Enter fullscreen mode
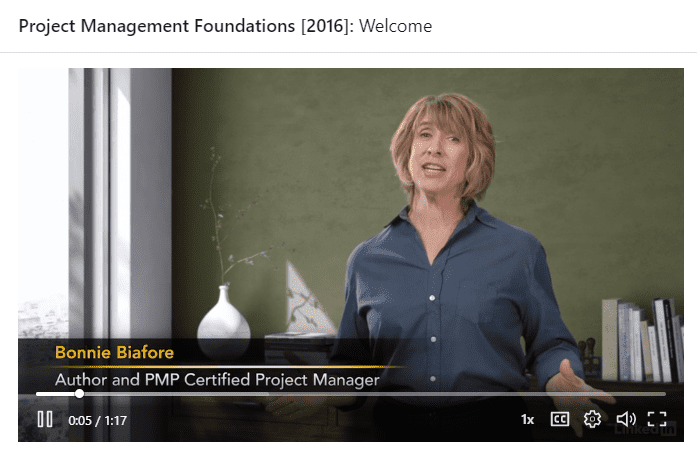This screenshot has height=461, width=697. coord(657,419)
